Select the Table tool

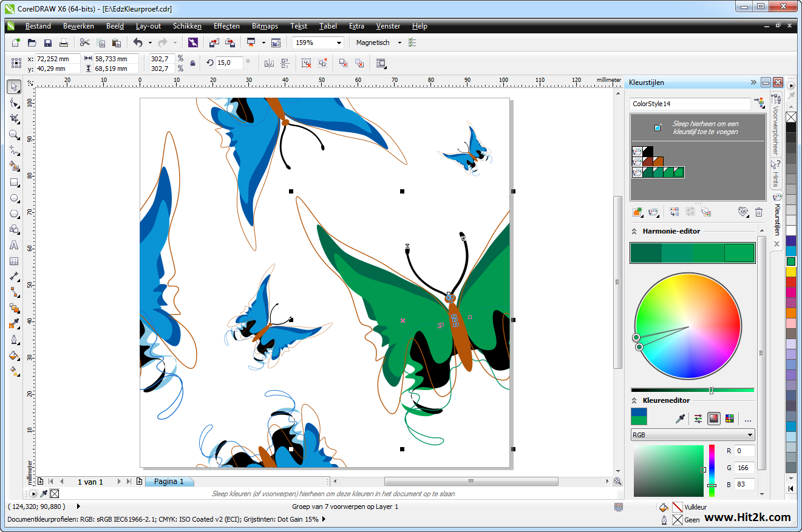tap(14, 261)
